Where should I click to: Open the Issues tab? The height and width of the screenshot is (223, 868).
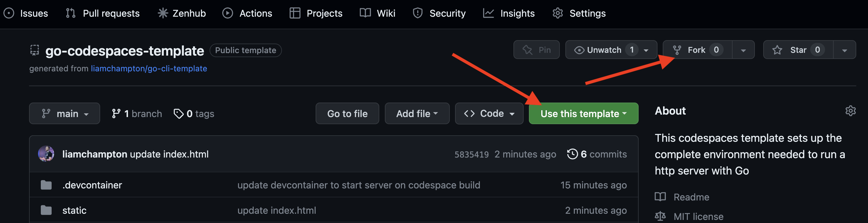(x=26, y=13)
